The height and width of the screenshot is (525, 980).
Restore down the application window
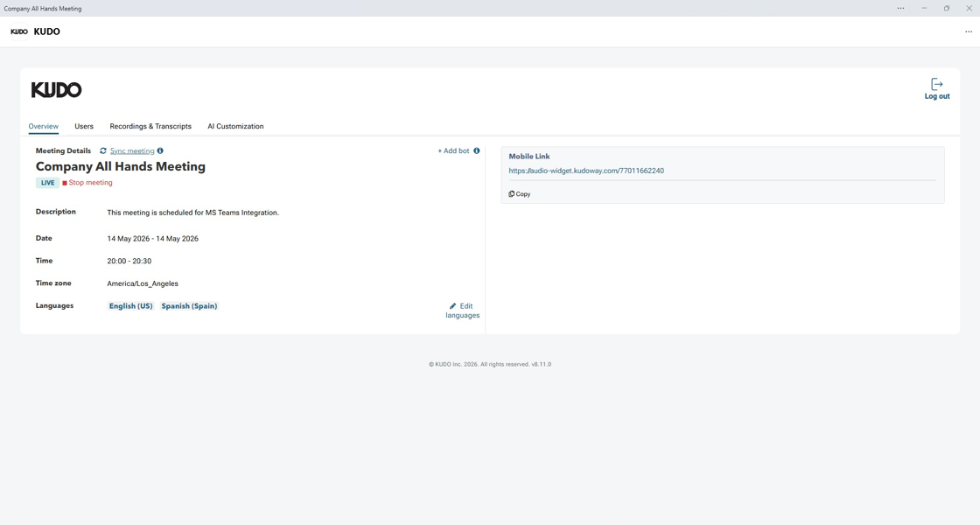[x=946, y=8]
